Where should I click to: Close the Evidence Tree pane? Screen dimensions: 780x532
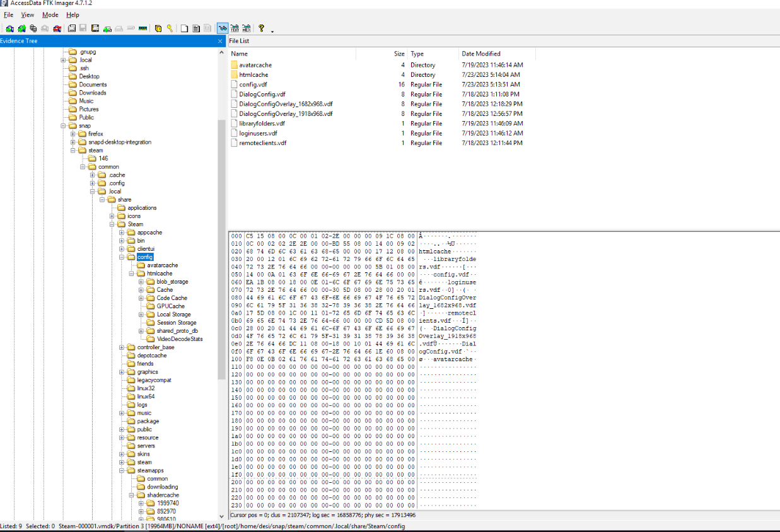[x=220, y=41]
